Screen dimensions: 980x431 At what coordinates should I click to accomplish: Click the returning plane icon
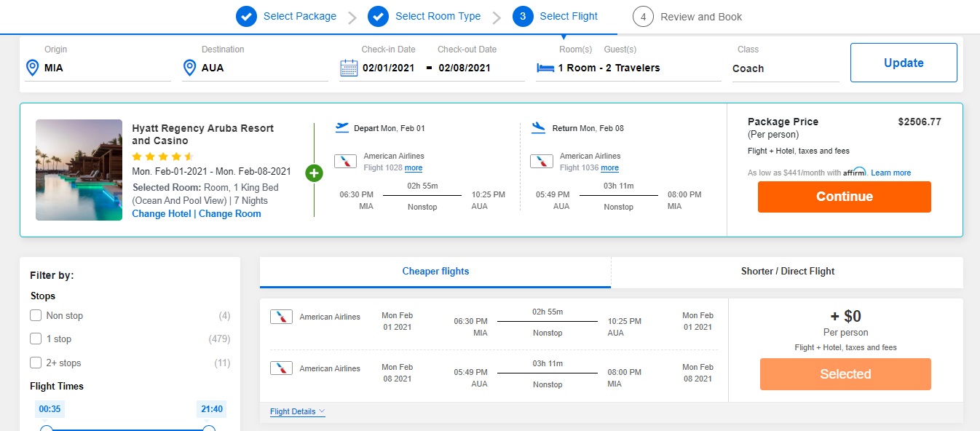tap(539, 127)
